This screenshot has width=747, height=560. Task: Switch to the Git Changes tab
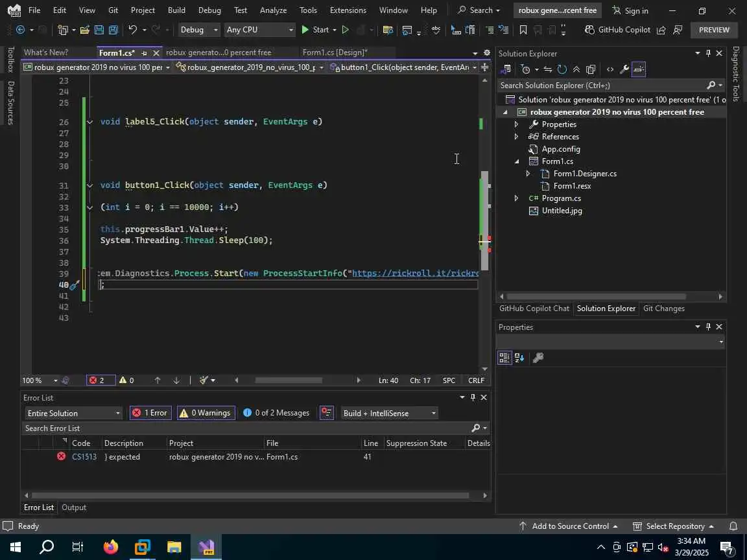[x=663, y=309]
